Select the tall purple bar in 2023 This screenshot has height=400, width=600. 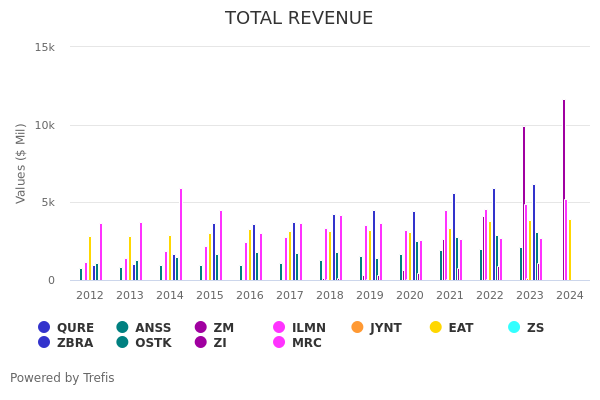click(x=523, y=203)
